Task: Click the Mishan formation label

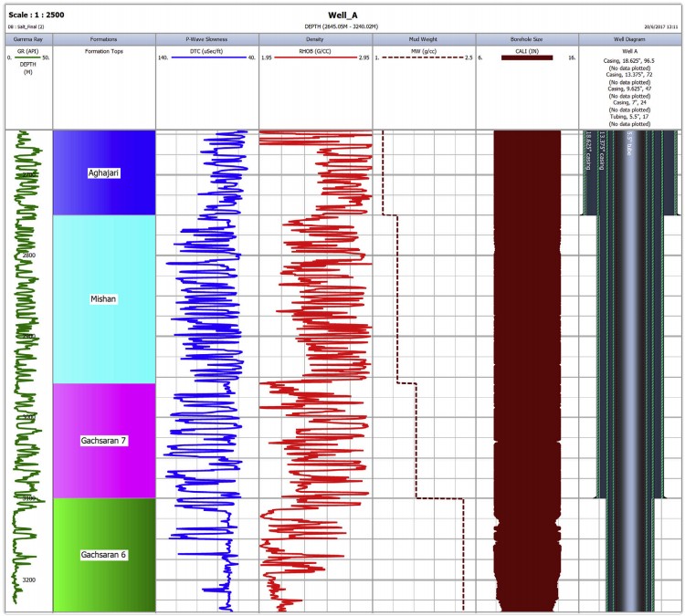Action: click(103, 298)
